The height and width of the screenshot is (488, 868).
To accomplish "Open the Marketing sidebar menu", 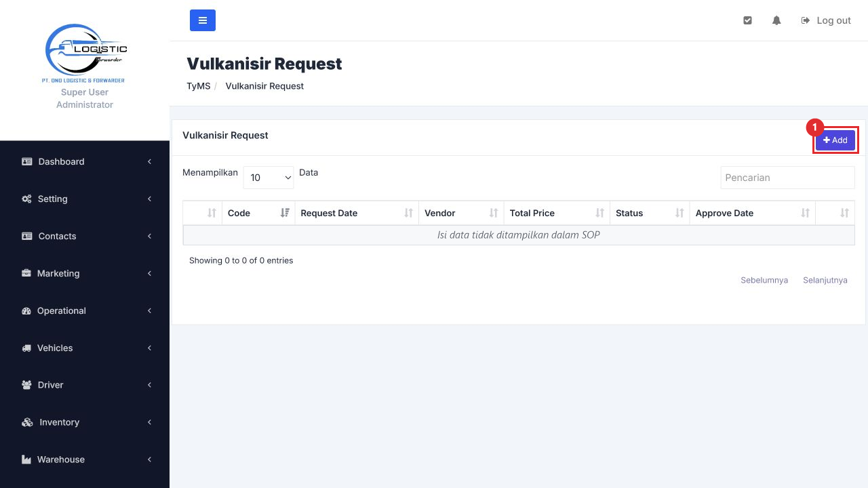I will 85,273.
